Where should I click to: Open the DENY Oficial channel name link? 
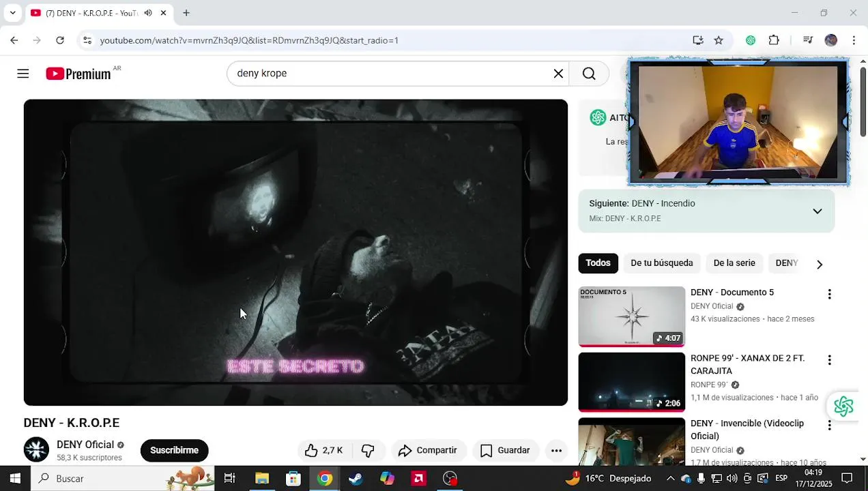coord(85,445)
